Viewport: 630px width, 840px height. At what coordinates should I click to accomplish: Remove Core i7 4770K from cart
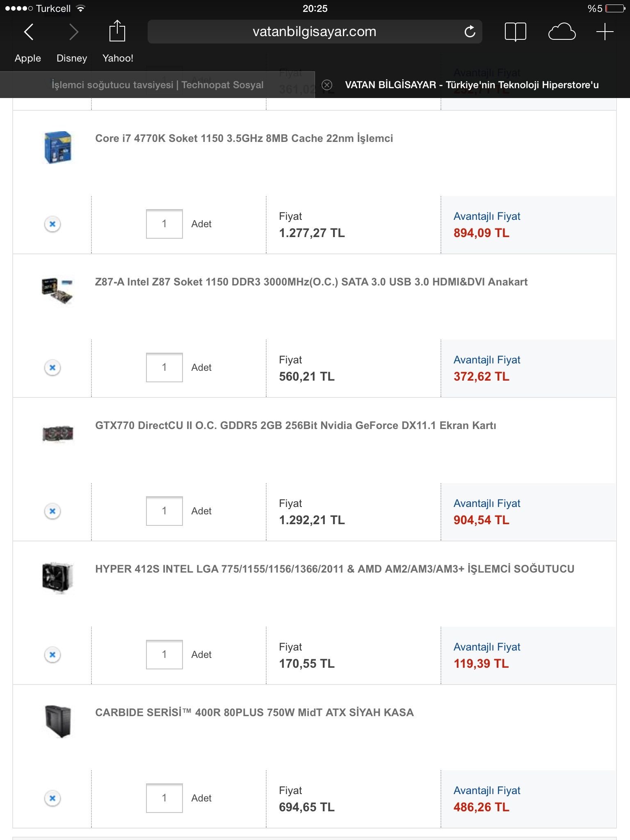coord(52,224)
